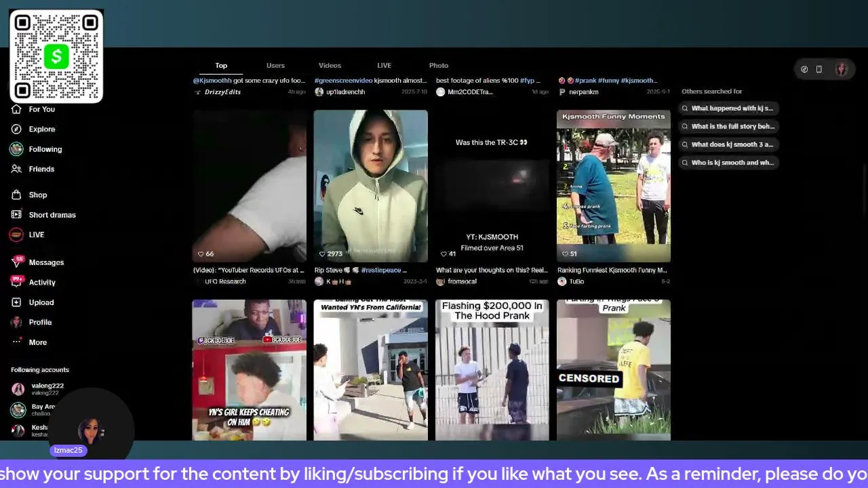Click the Upload plus icon
Image resolution: width=868 pixels, height=488 pixels.
tap(16, 302)
